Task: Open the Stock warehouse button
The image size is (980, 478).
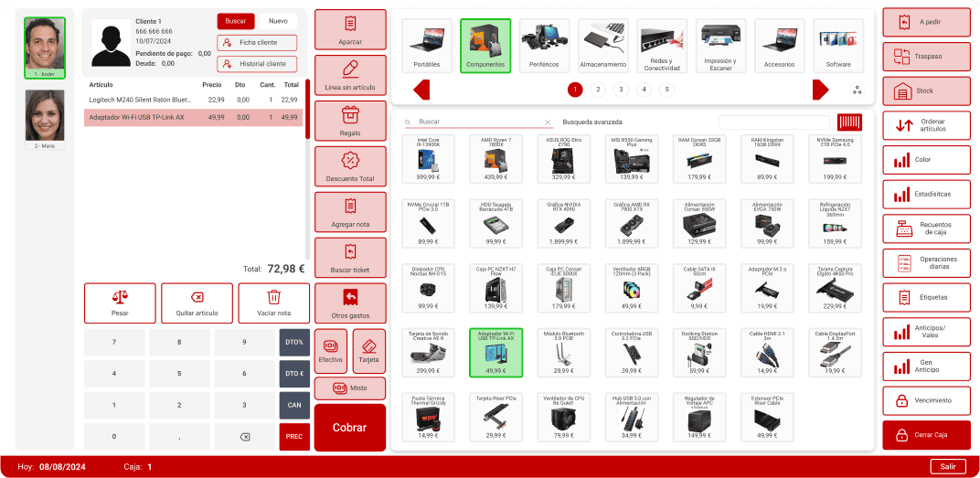Action: [926, 90]
